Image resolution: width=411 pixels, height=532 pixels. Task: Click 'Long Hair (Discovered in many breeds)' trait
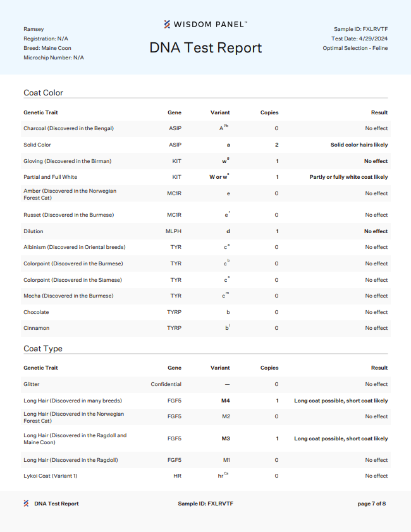point(73,401)
